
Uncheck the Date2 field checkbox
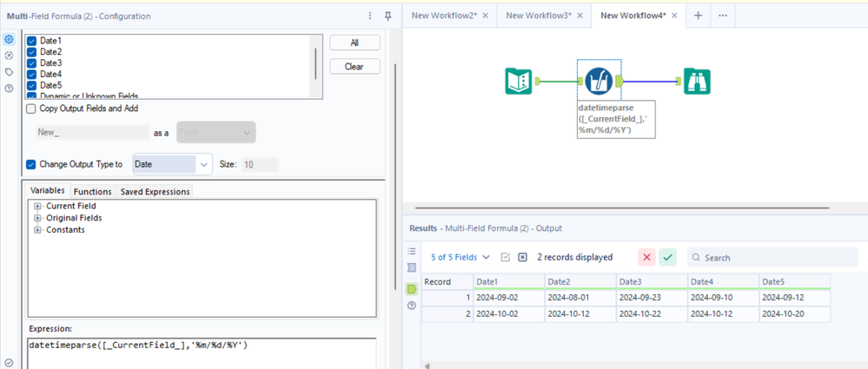pyautogui.click(x=31, y=52)
